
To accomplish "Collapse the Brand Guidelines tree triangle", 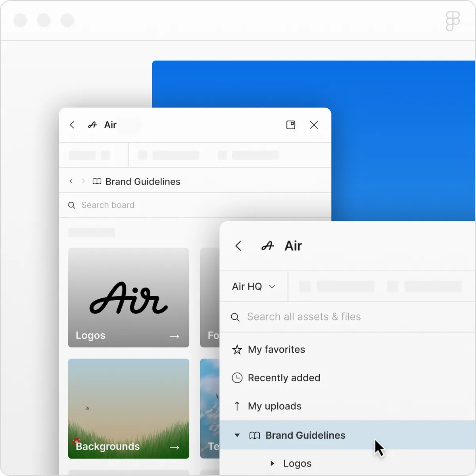I will tap(237, 435).
